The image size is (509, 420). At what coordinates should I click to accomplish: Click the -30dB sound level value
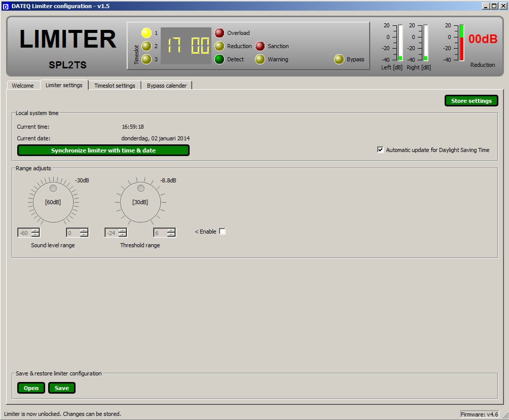pyautogui.click(x=82, y=180)
